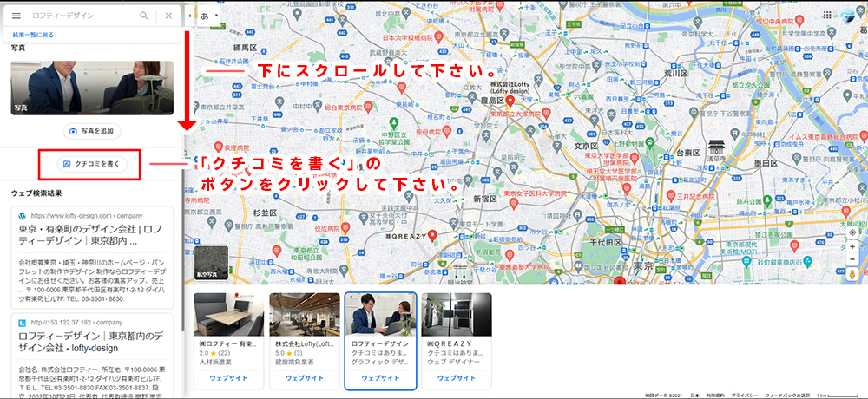Switch to 航空写真 satellite layer
Viewport: 868px width, 399px height.
click(x=212, y=262)
